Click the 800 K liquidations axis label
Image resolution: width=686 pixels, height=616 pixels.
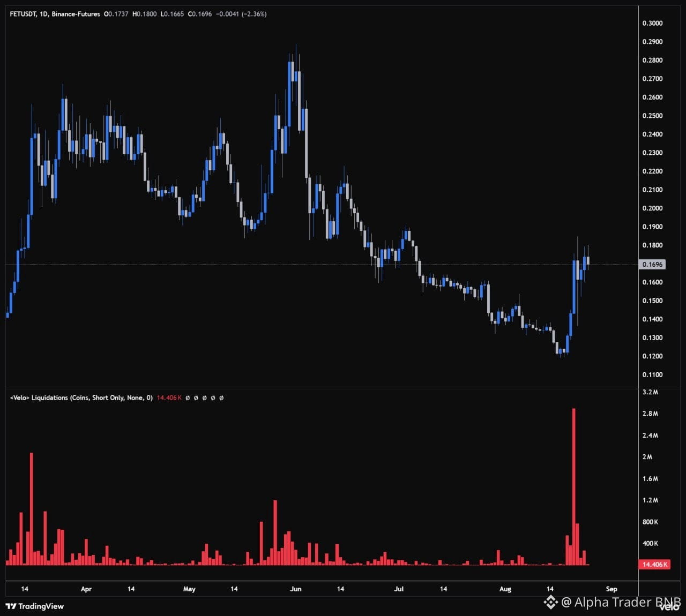(650, 522)
